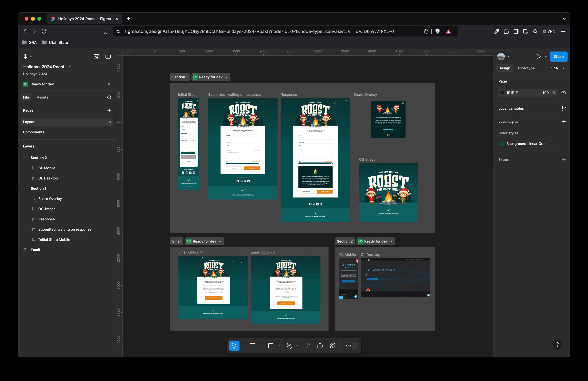The image size is (588, 381).
Task: Add a new page with plus icon
Action: 109,110
